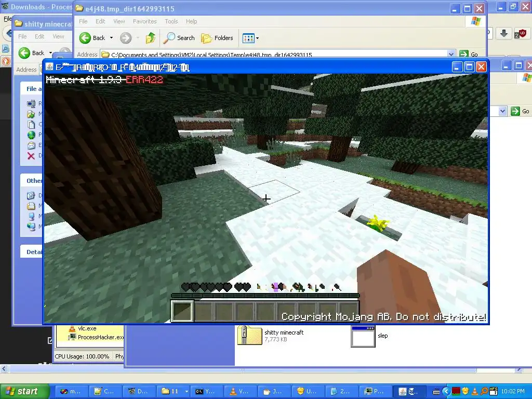Open Favorites menu in e4j48.tmp_dir window

(145, 21)
